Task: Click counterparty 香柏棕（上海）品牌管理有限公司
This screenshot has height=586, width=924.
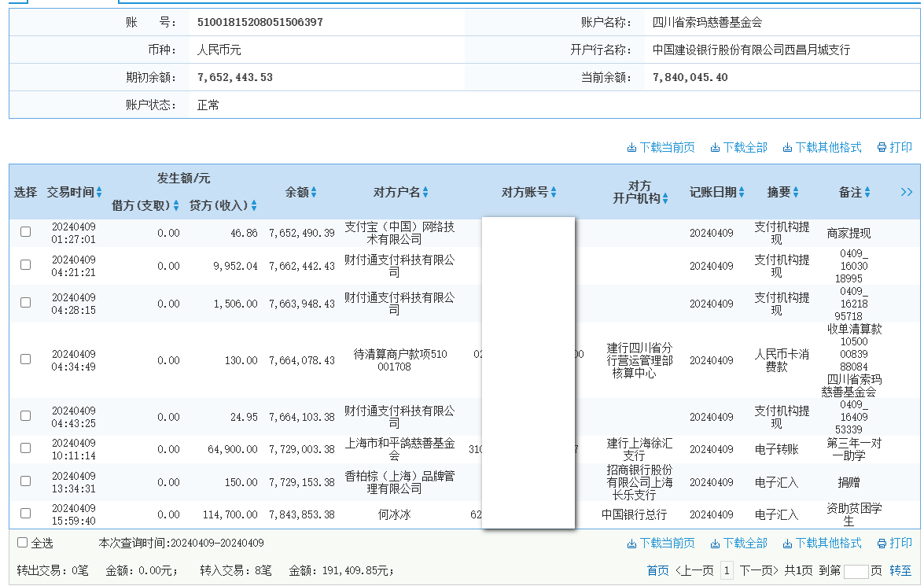Action: coord(399,482)
